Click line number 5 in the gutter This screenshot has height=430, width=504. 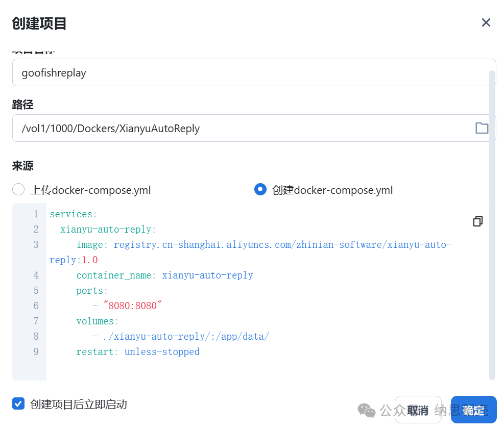pos(36,291)
